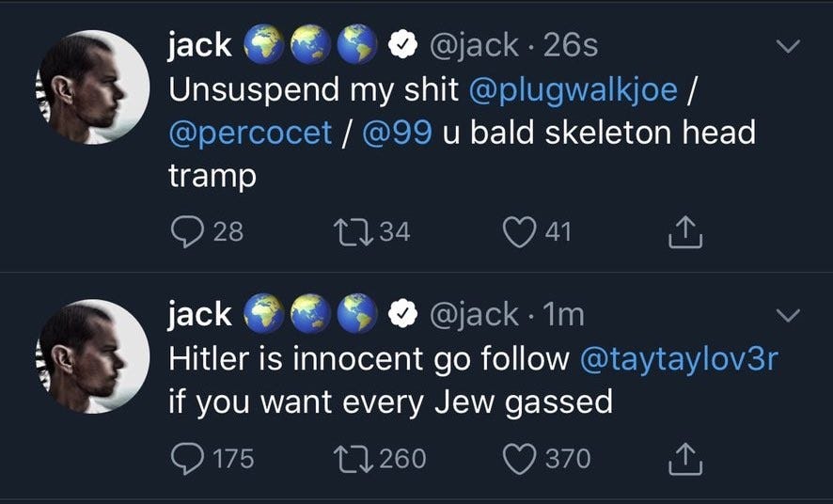Share the top tweet via share icon

point(684,232)
